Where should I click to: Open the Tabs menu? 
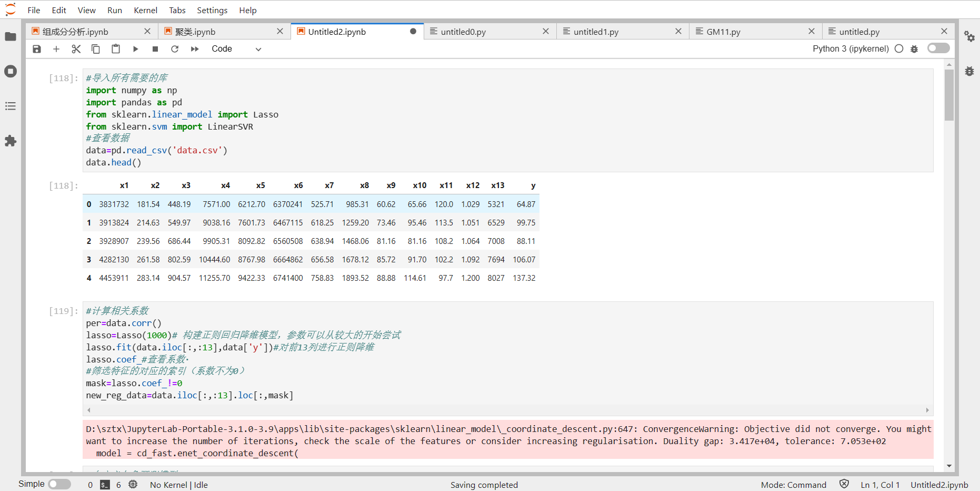click(x=177, y=10)
